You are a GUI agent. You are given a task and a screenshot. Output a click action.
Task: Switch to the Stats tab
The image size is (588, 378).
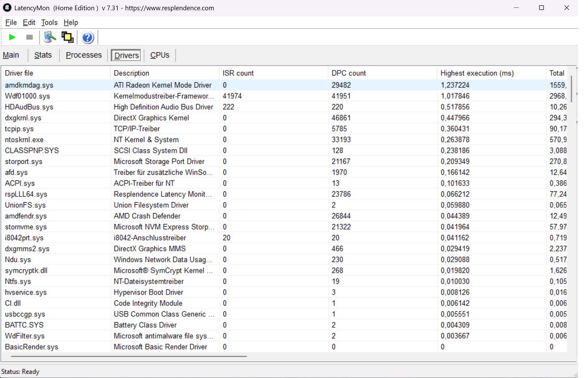point(43,55)
